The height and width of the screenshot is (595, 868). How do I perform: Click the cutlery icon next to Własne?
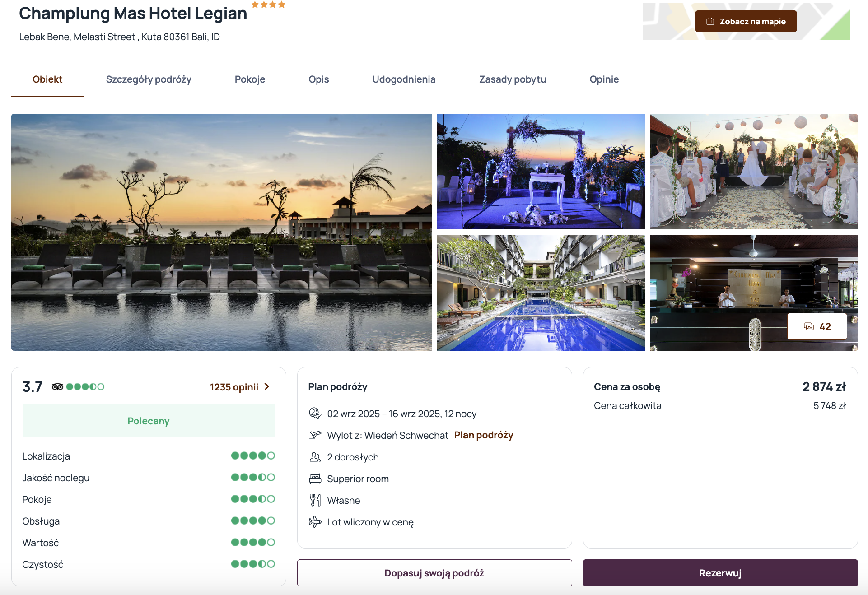[x=315, y=500]
